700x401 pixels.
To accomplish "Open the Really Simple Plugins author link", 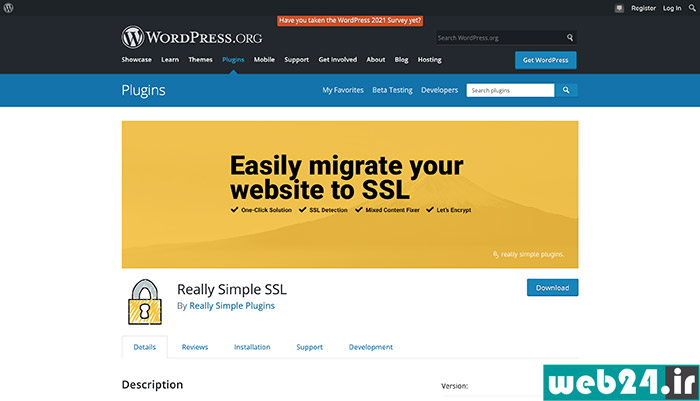I will tap(232, 306).
